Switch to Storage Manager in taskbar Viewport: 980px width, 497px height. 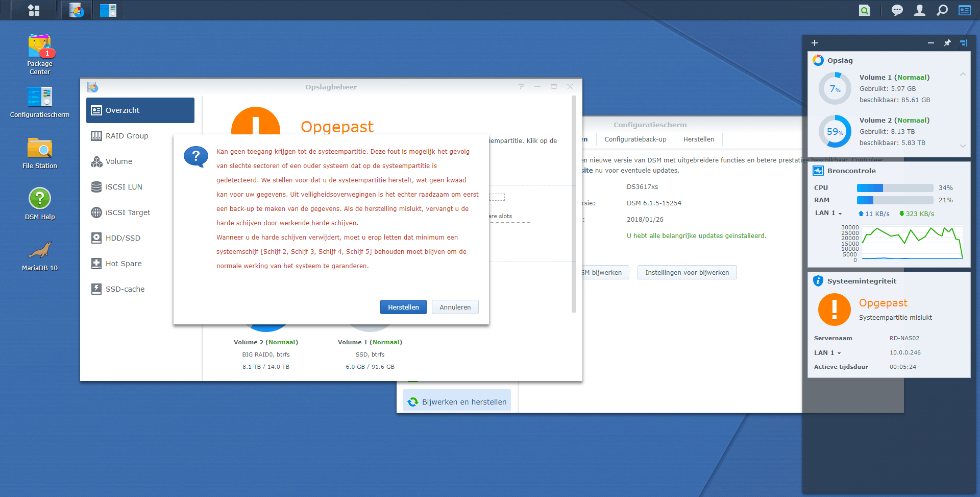coord(77,10)
